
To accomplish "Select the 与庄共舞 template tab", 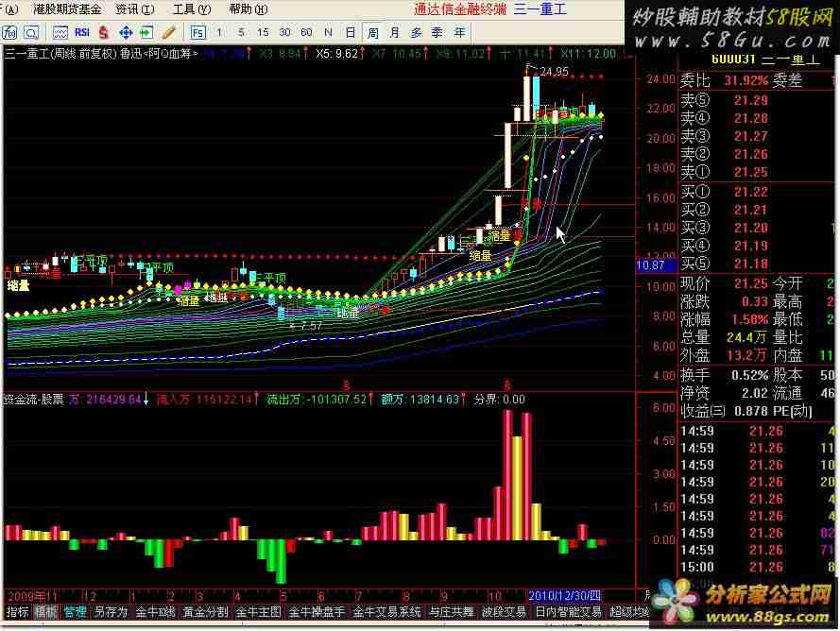I will click(451, 612).
